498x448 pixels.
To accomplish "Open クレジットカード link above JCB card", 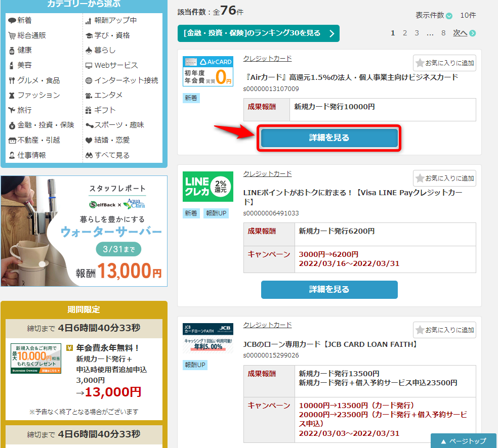I will point(267,325).
